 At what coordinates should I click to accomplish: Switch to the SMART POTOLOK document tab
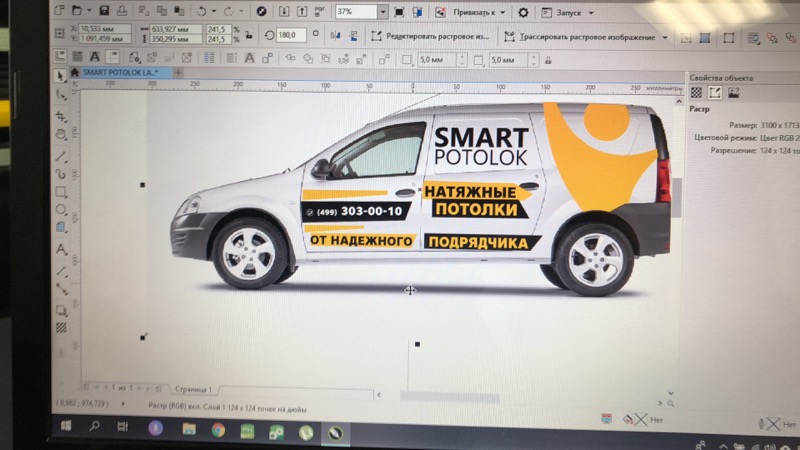pyautogui.click(x=116, y=73)
